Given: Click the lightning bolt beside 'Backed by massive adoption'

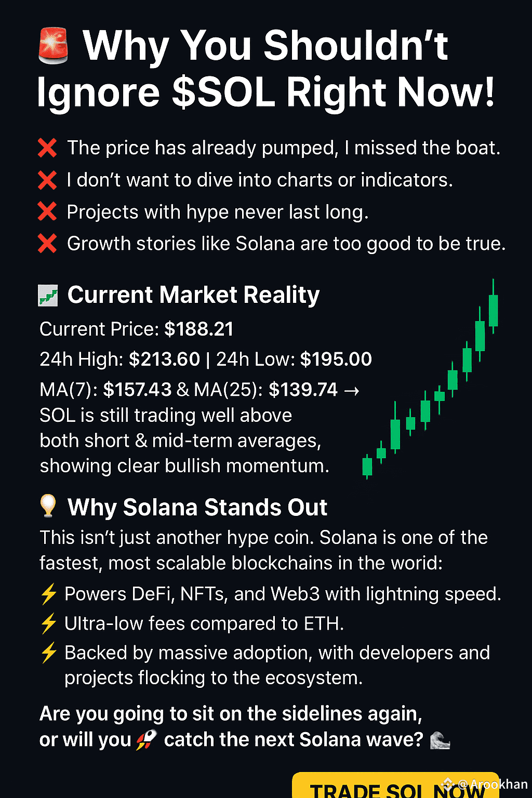Looking at the screenshot, I should [x=49, y=653].
